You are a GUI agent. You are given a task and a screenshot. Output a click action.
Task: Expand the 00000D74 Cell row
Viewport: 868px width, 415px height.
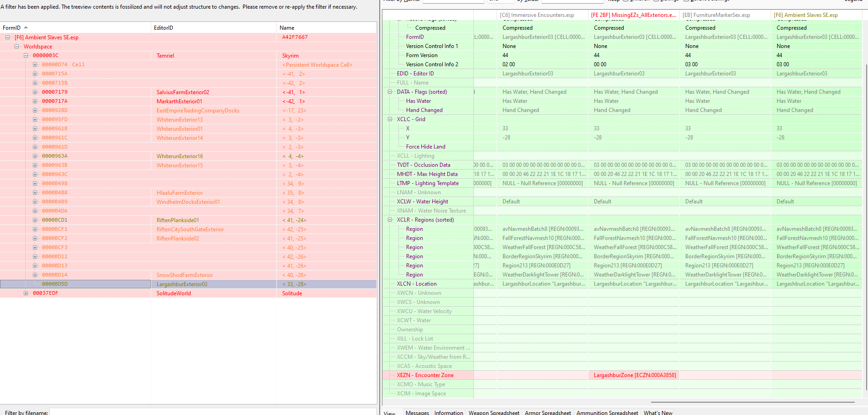(x=35, y=65)
